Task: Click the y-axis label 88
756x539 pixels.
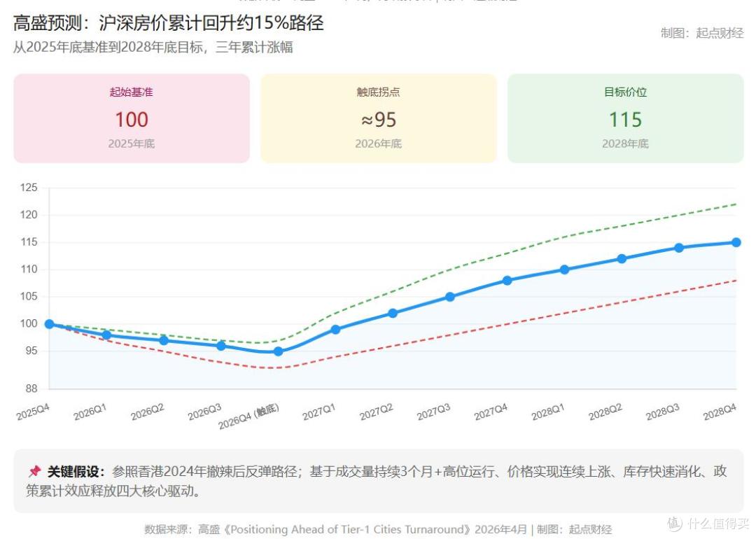Action: (31, 388)
